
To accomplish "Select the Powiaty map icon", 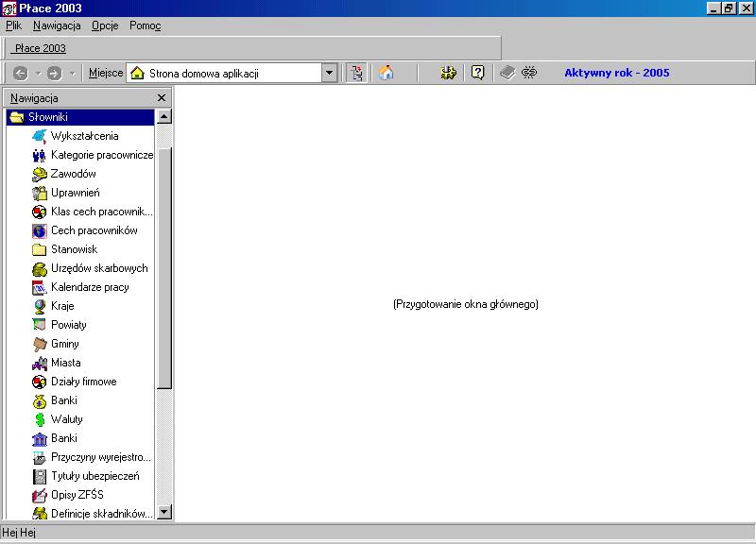I will click(40, 325).
